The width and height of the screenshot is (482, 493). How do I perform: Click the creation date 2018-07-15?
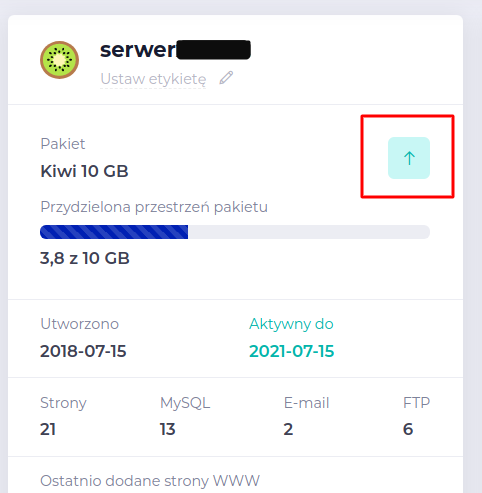[x=83, y=351]
